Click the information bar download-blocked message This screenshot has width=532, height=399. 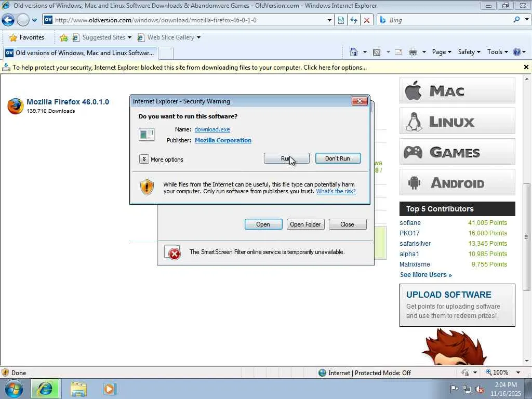190,68
